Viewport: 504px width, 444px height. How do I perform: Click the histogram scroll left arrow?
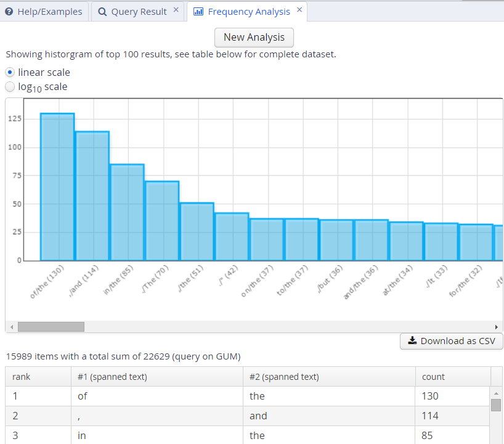[10, 327]
